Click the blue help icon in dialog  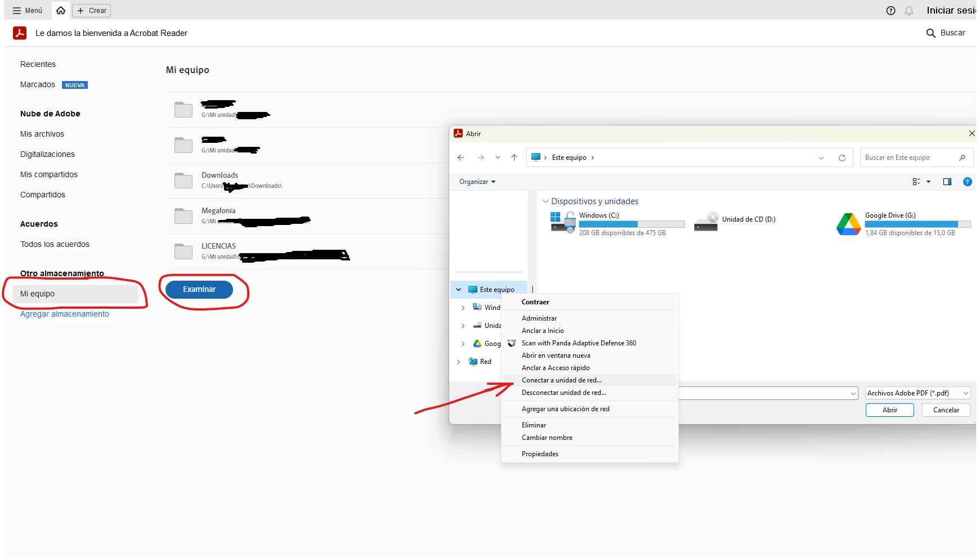pyautogui.click(x=968, y=182)
